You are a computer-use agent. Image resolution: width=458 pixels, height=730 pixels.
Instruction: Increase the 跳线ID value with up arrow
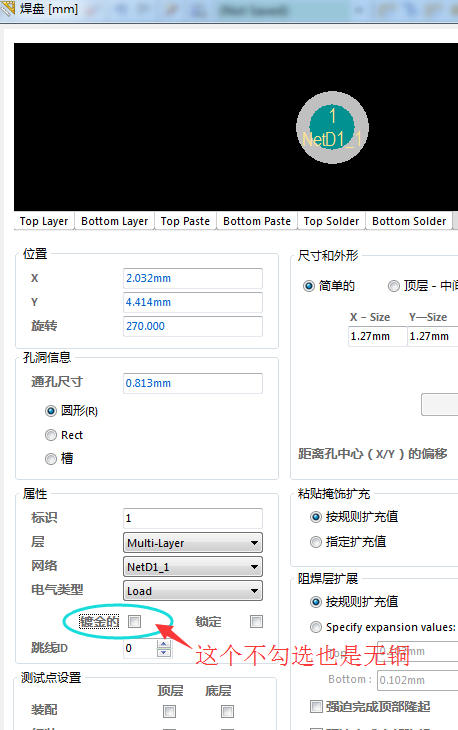coord(164,644)
